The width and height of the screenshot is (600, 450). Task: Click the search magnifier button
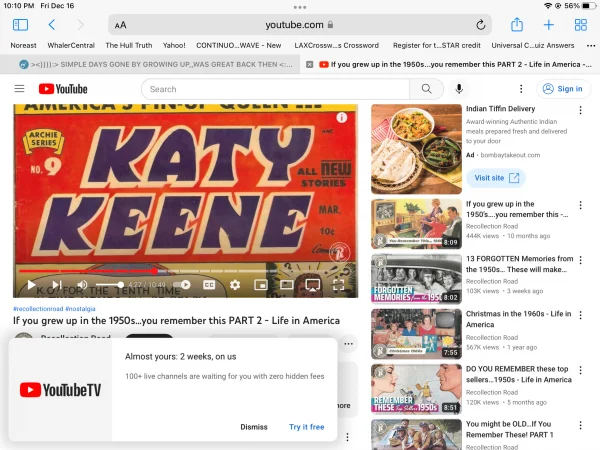(426, 89)
